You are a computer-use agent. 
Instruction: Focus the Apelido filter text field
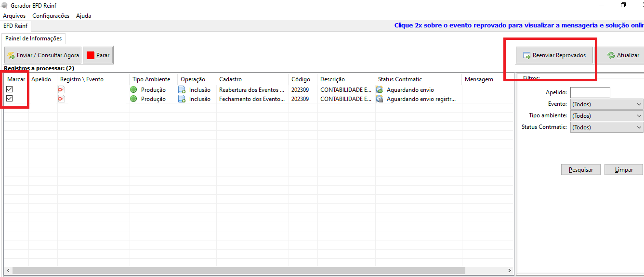pos(590,92)
